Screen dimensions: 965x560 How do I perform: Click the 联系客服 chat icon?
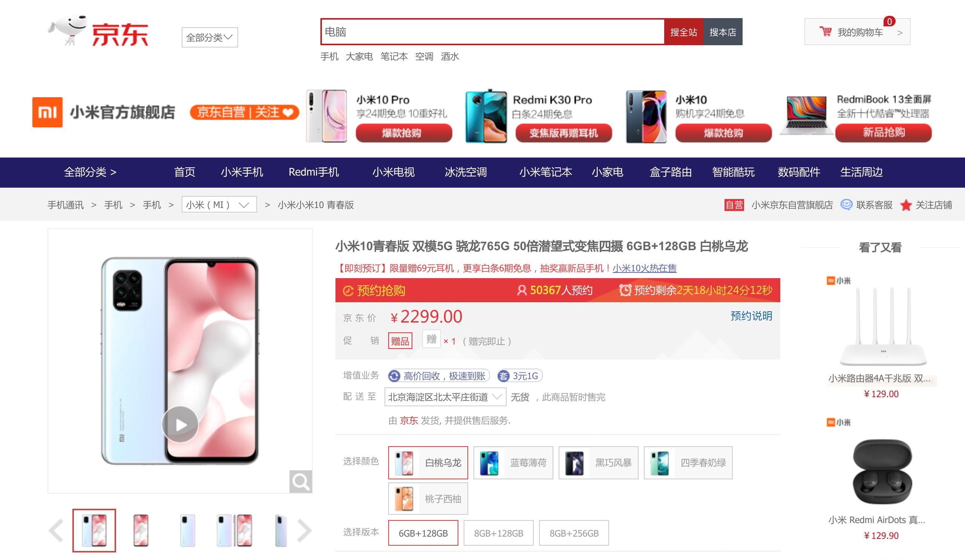tap(846, 205)
